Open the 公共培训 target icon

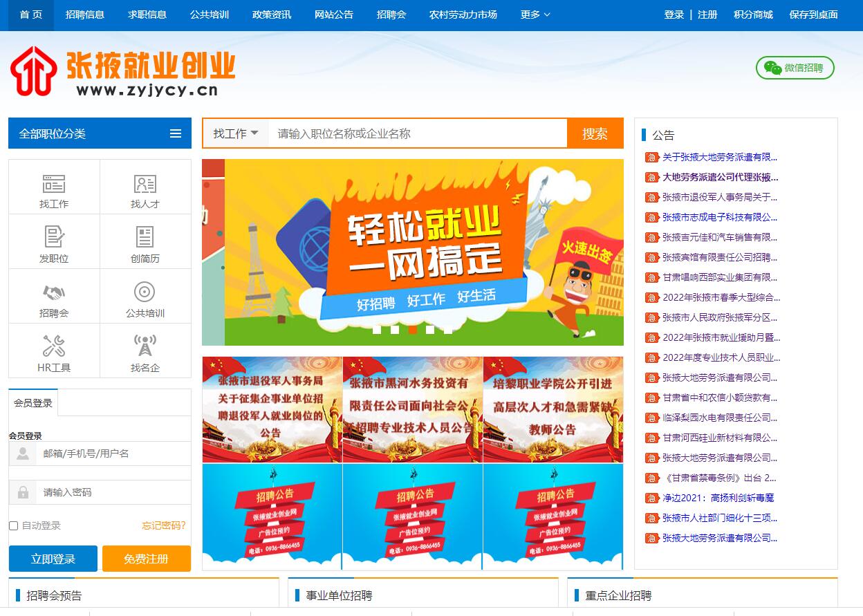145,292
